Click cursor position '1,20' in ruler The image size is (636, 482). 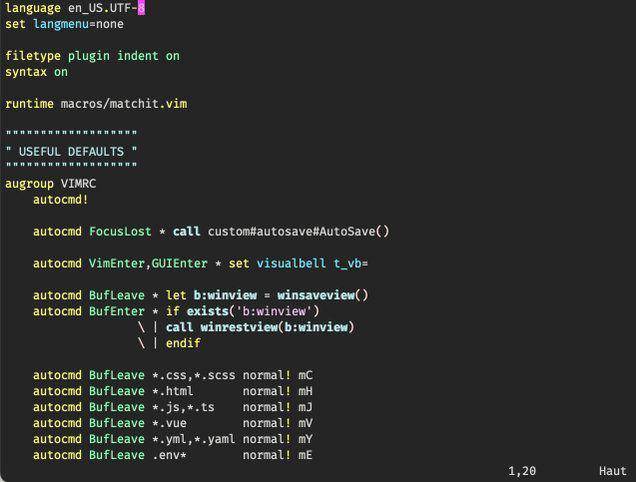coord(522,471)
